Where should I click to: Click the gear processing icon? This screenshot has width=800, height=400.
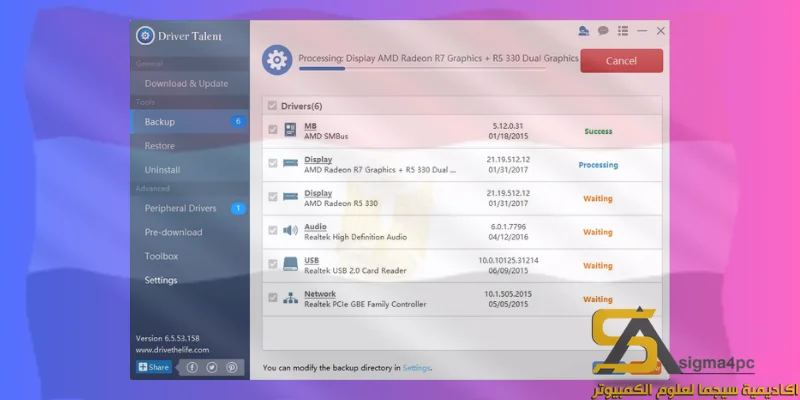[x=277, y=60]
